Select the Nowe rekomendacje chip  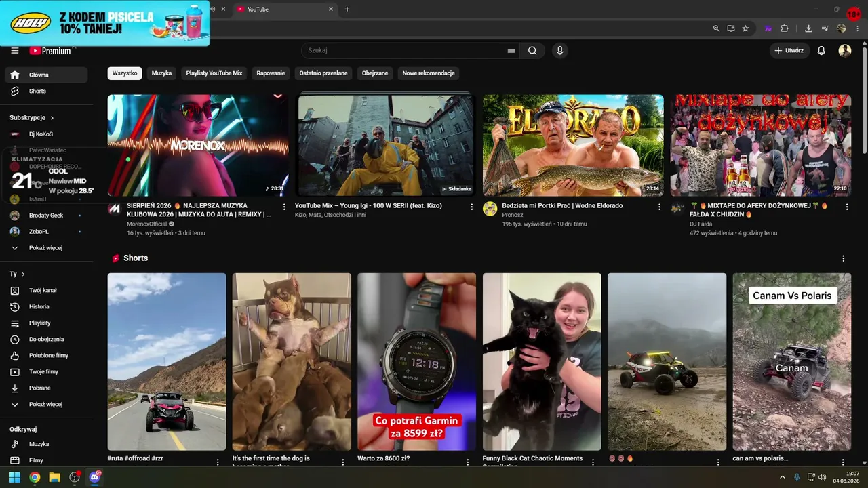point(429,73)
